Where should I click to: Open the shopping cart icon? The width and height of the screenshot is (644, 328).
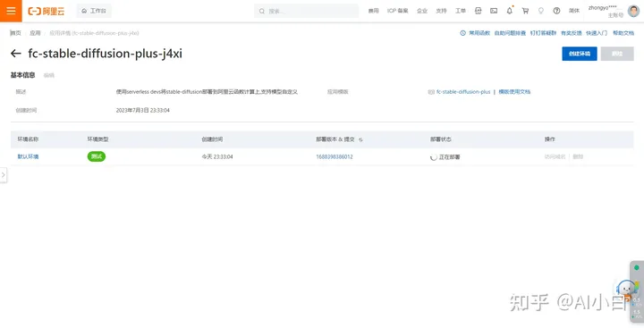525,11
